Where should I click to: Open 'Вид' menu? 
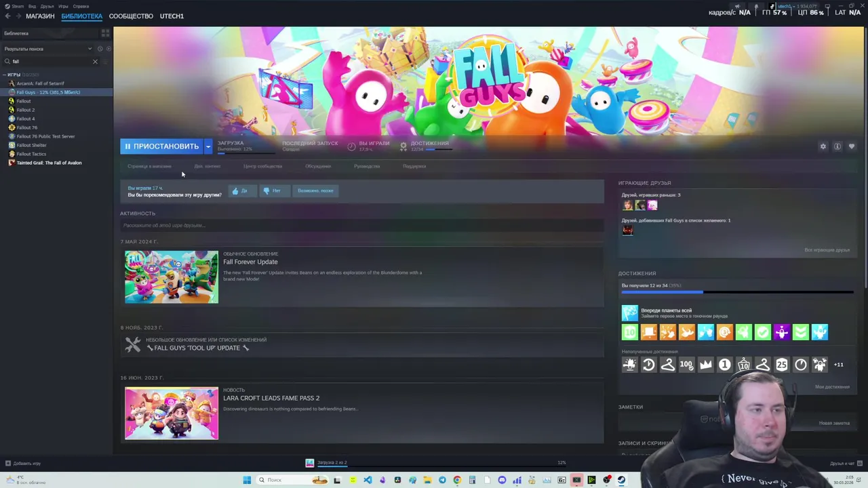(32, 6)
